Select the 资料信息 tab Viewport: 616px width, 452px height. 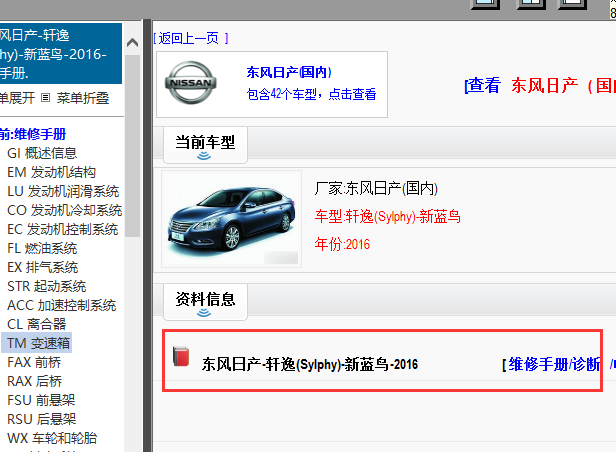205,302
